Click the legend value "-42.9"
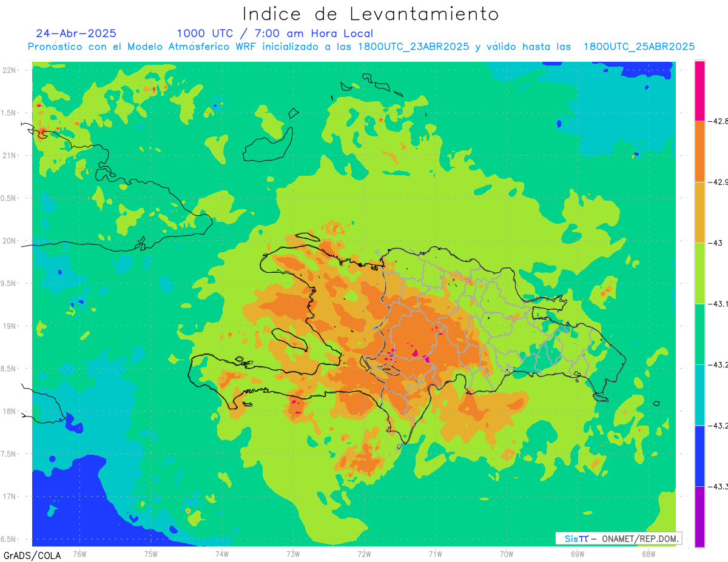Screen dimensions: 728x562 pos(718,182)
